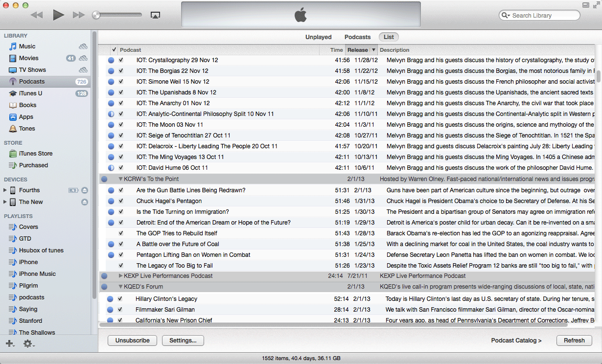The image size is (602, 364).
Task: Skip to previous track with rewind button
Action: (37, 15)
